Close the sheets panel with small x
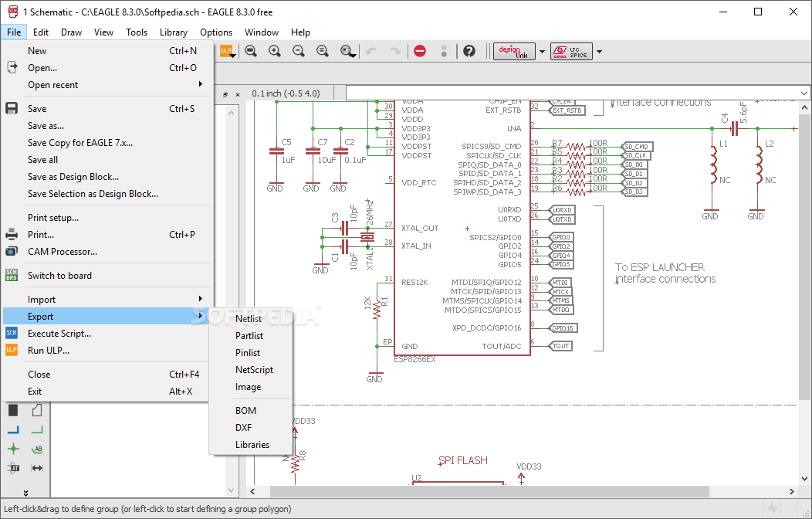Screen dimensions: 812x519 tap(238, 94)
